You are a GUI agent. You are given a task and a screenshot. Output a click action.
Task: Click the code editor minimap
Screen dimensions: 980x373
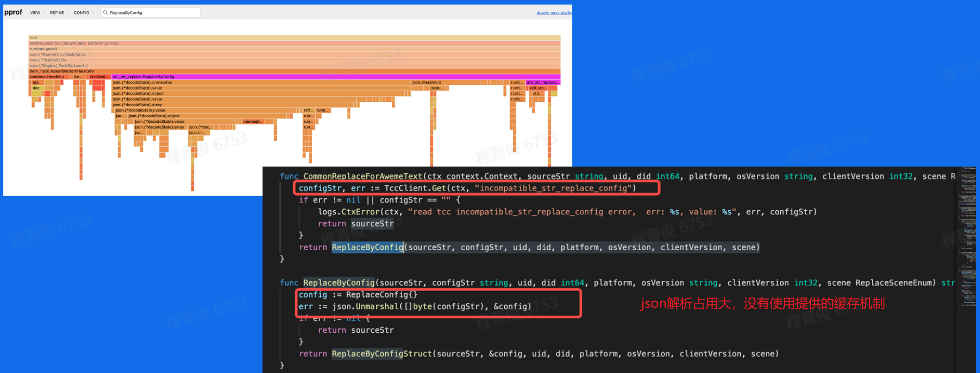click(x=968, y=241)
